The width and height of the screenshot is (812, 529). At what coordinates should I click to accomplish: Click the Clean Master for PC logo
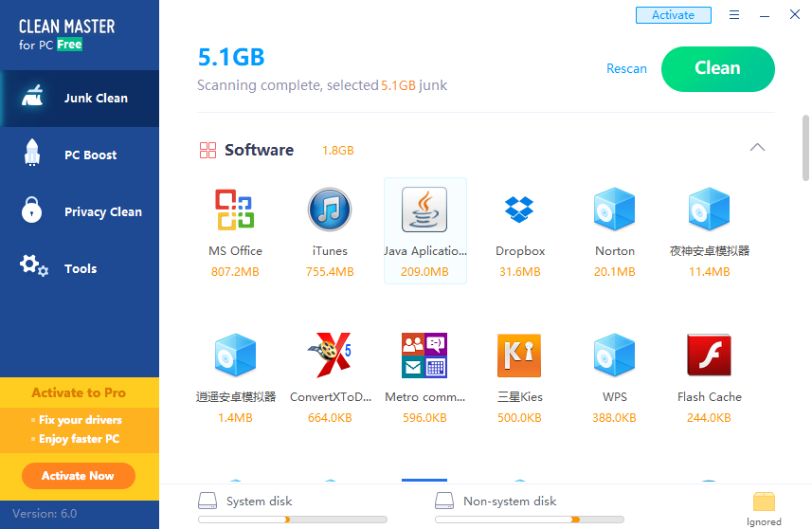click(67, 35)
